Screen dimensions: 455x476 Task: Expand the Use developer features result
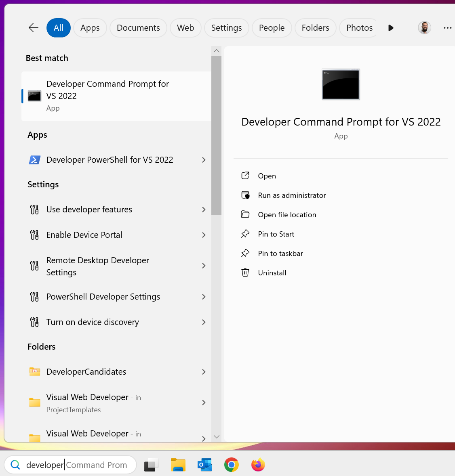(x=204, y=210)
